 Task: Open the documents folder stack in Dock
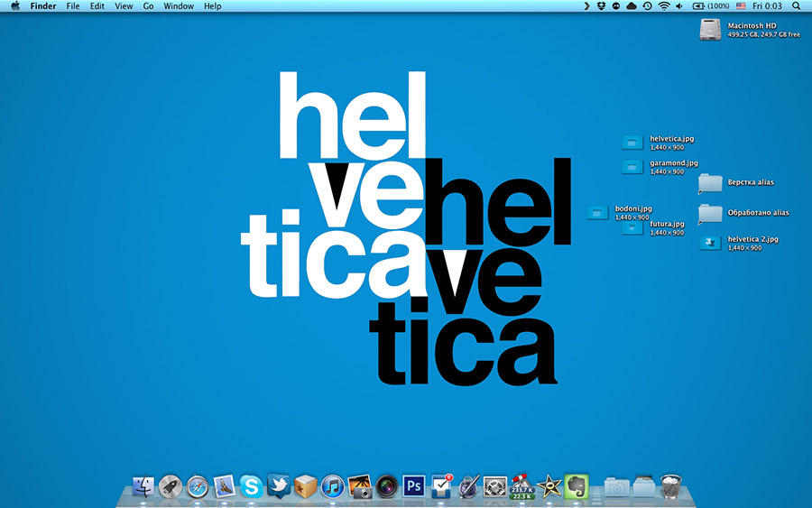pos(643,486)
